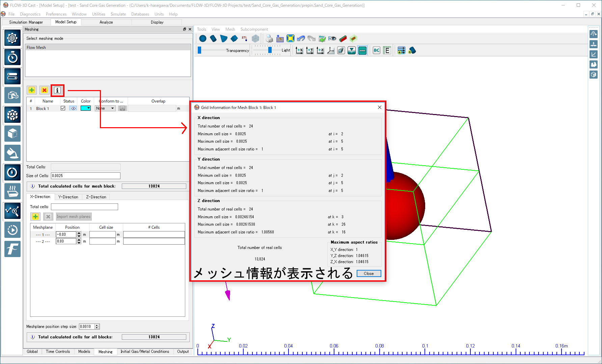Add a sphere geometry from toolbar
This screenshot has height=364, width=602.
tap(203, 38)
